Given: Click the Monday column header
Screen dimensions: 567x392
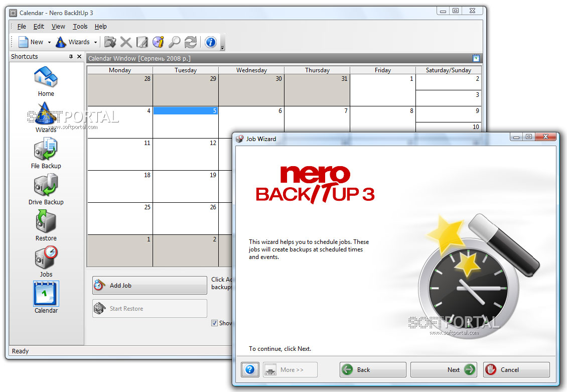Looking at the screenshot, I should [120, 70].
